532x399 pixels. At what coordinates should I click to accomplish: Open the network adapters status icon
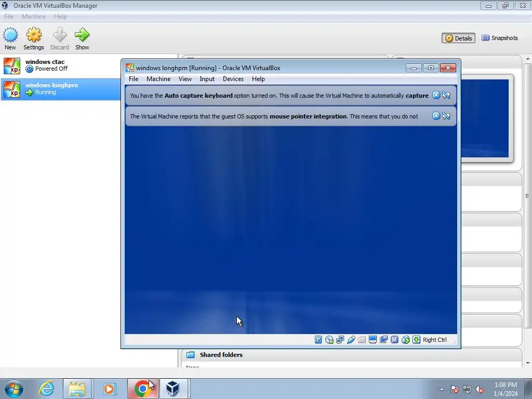[x=340, y=340]
